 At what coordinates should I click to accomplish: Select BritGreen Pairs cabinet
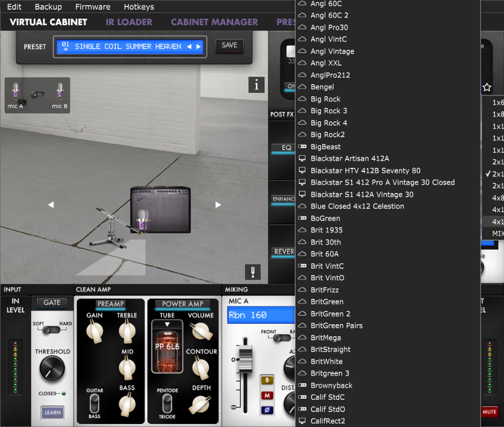[x=388, y=326]
